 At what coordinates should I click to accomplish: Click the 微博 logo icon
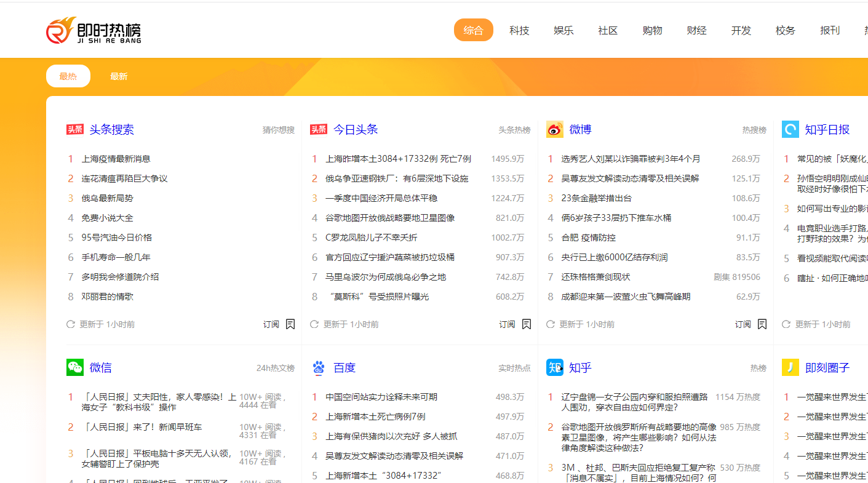tap(554, 129)
